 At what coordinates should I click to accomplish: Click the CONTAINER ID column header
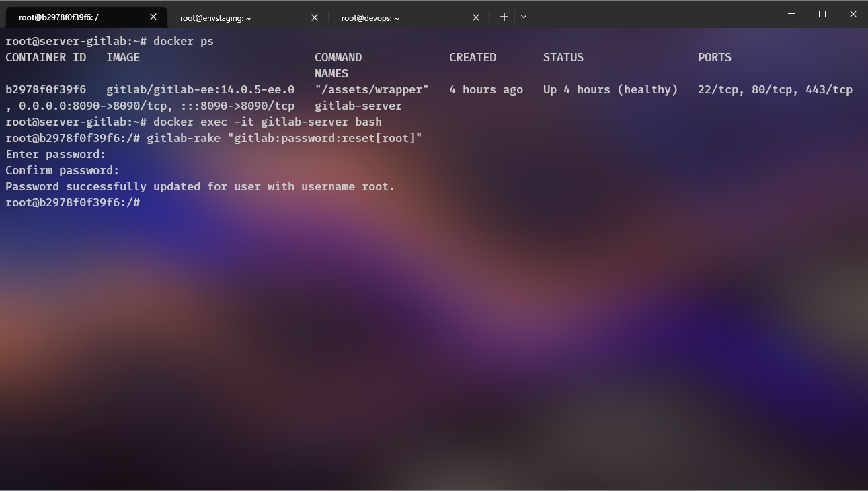(45, 57)
